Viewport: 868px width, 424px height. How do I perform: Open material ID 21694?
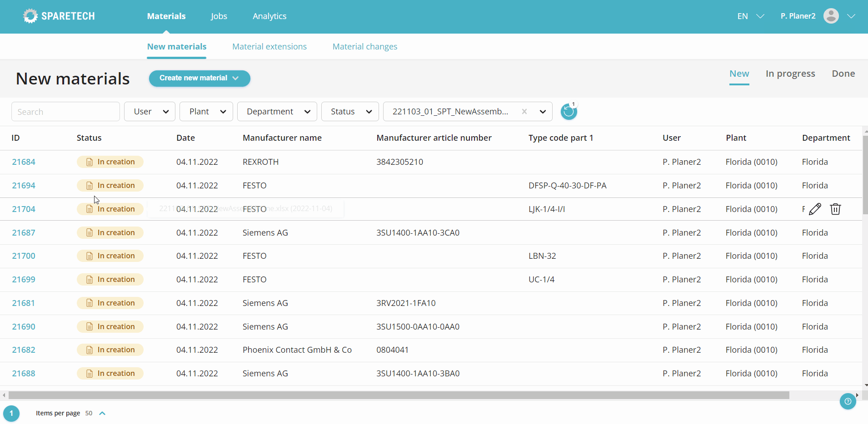tap(24, 186)
